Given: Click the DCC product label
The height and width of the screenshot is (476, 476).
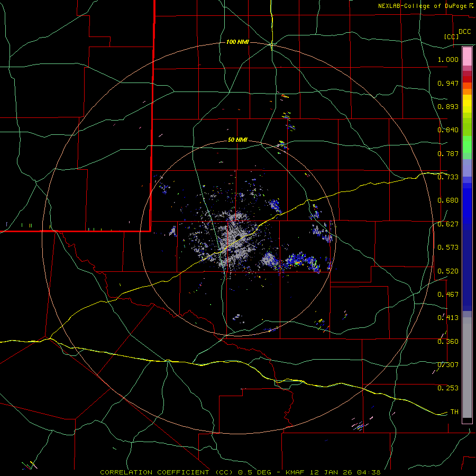Looking at the screenshot, I should [x=465, y=32].
